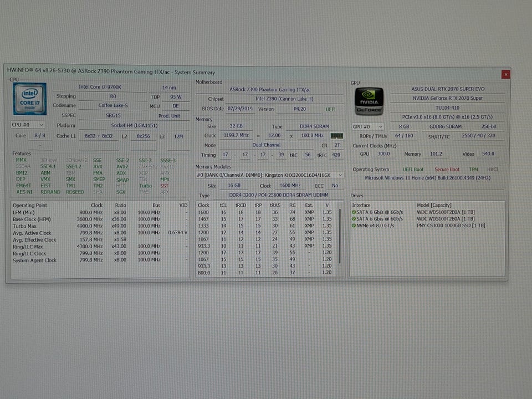Viewport: 532px width, 399px height.
Task: Click the Turbo Max operating point row
Action: pos(100,226)
